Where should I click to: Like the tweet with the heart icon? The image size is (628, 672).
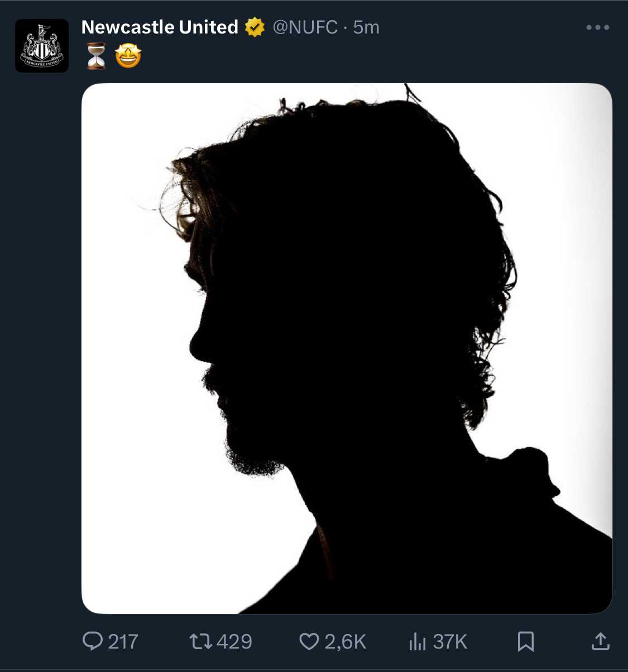pyautogui.click(x=309, y=641)
